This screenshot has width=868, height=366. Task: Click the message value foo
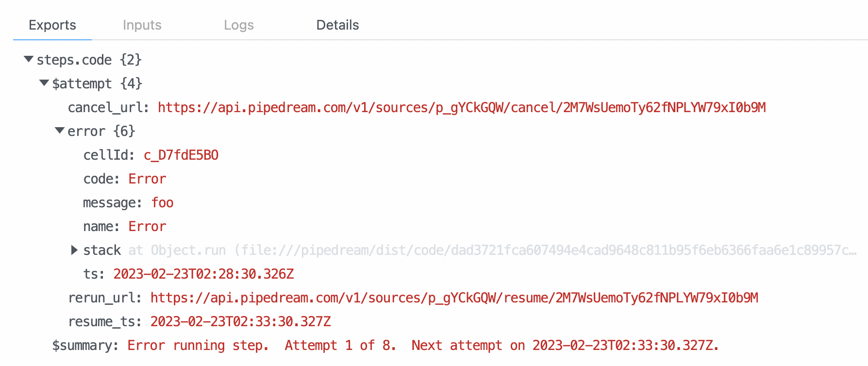coord(162,202)
